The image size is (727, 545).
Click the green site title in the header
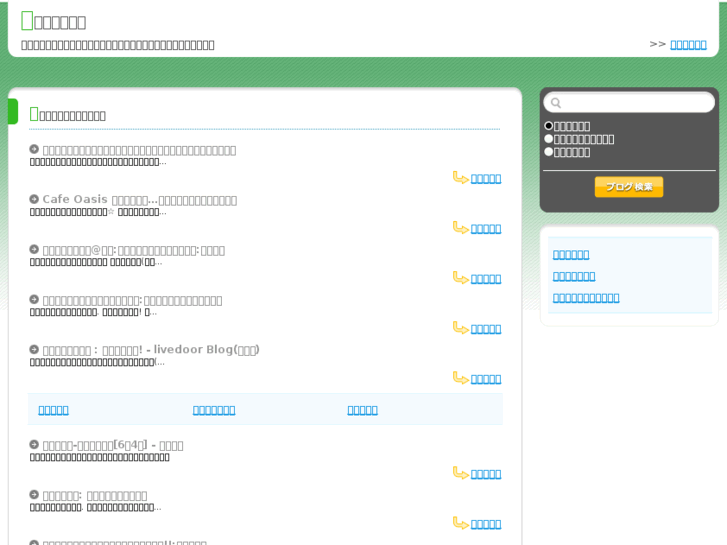coord(53,21)
